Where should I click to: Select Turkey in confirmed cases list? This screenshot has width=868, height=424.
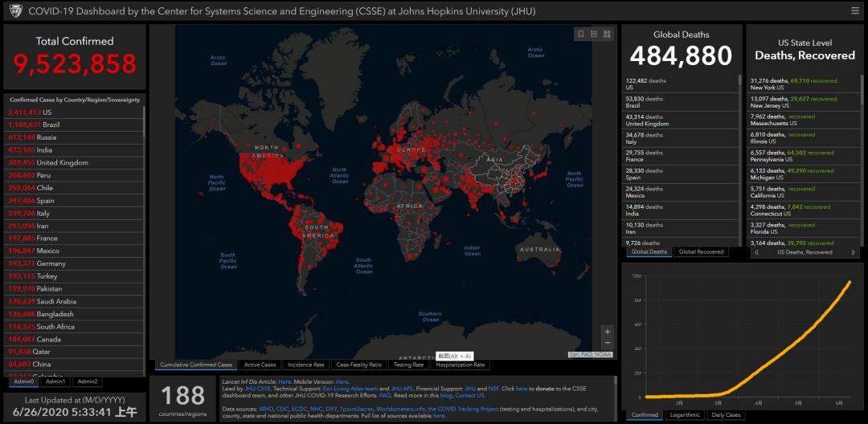(x=73, y=276)
